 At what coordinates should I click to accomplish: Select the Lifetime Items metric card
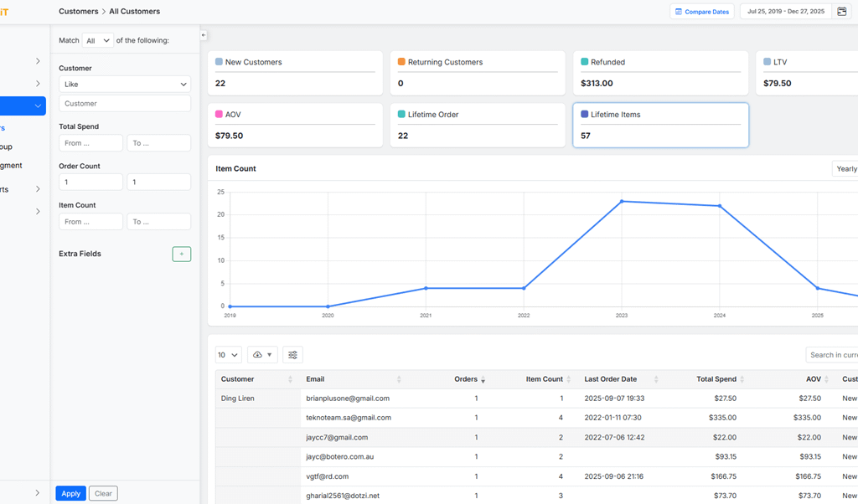click(x=660, y=125)
